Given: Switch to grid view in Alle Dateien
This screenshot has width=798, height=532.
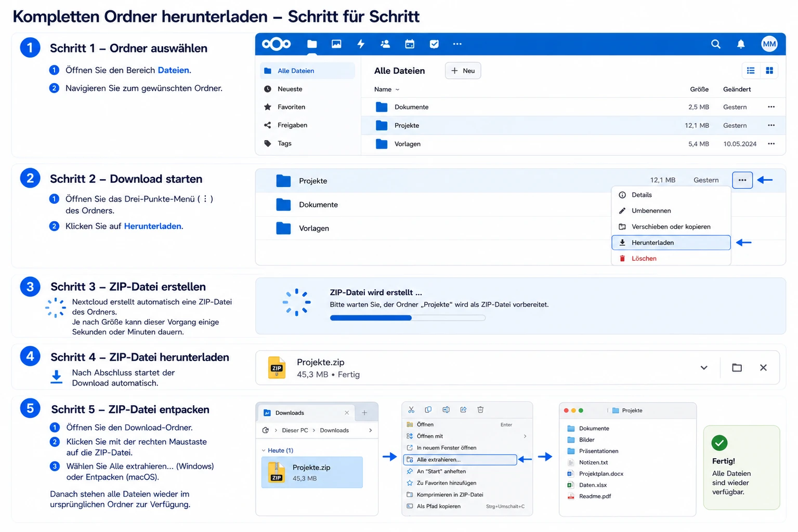Looking at the screenshot, I should [x=769, y=71].
